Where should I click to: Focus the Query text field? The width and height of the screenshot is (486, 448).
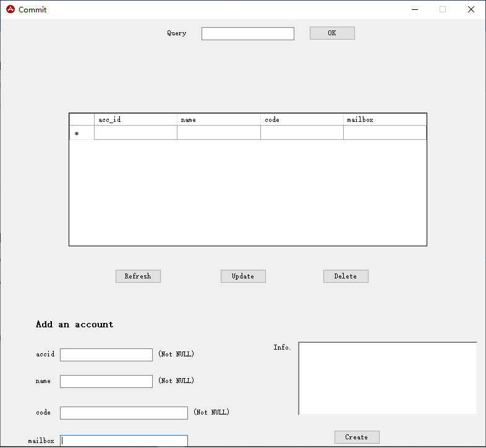248,33
